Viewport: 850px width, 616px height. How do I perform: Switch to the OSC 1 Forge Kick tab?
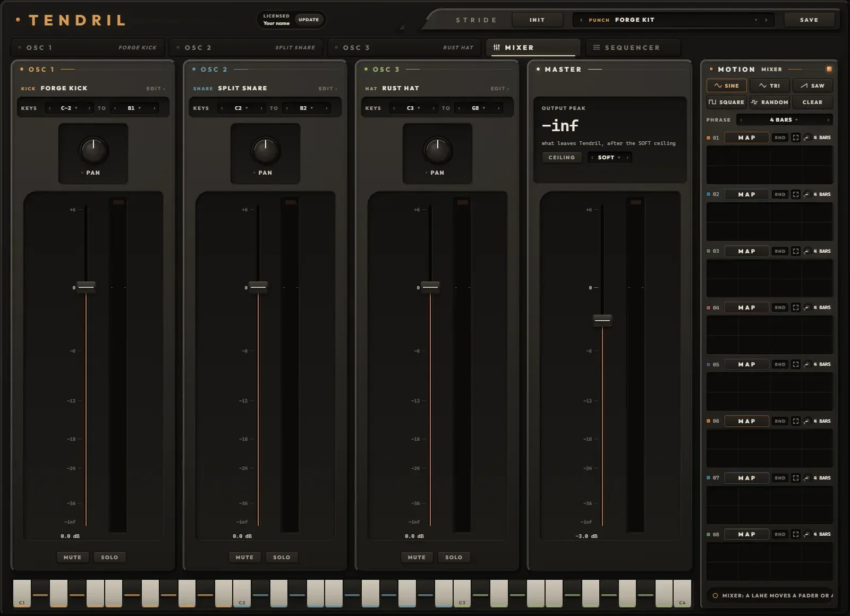[88, 47]
